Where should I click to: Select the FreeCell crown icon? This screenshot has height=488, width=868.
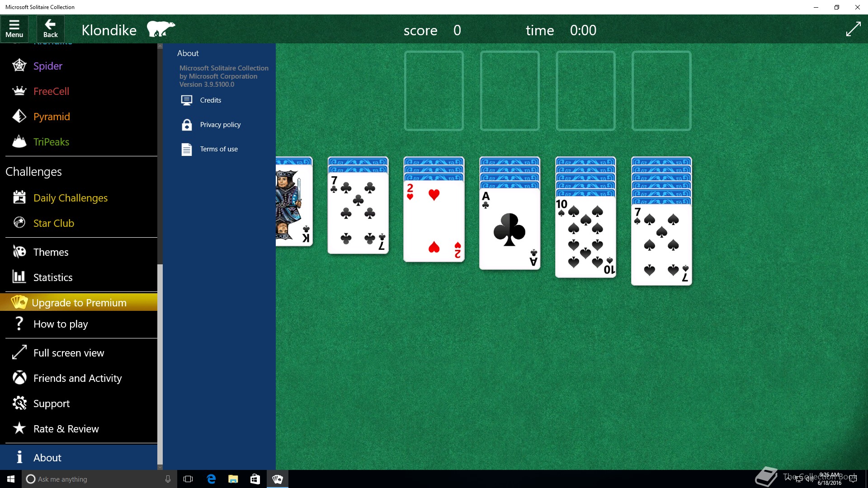click(x=19, y=91)
